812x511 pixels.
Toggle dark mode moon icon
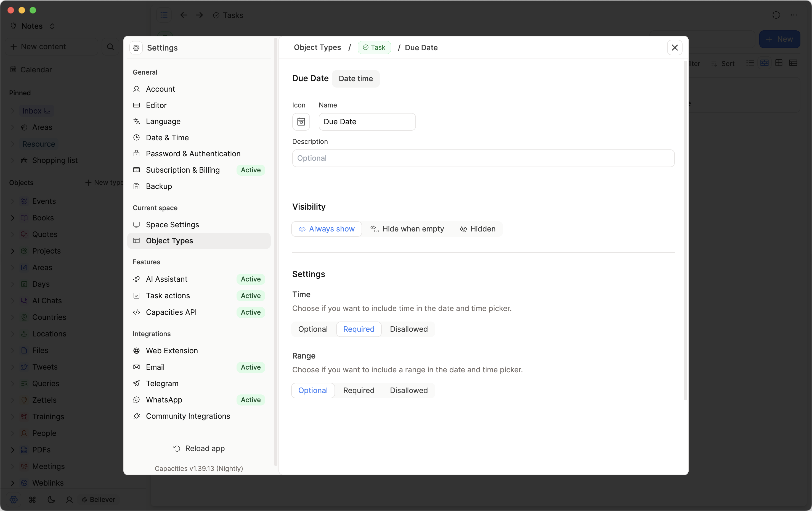pyautogui.click(x=51, y=499)
